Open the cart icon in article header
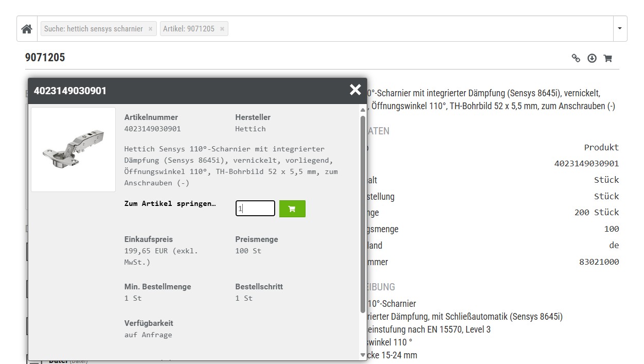 (x=607, y=58)
